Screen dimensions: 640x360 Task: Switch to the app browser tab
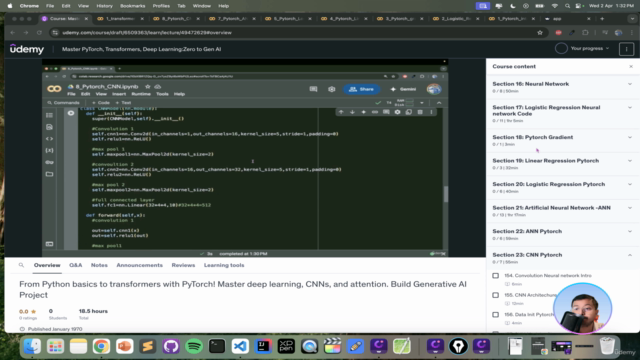coord(567,19)
